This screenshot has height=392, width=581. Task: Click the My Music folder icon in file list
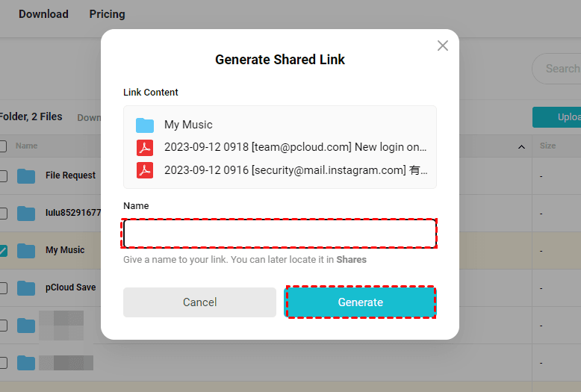[26, 251]
